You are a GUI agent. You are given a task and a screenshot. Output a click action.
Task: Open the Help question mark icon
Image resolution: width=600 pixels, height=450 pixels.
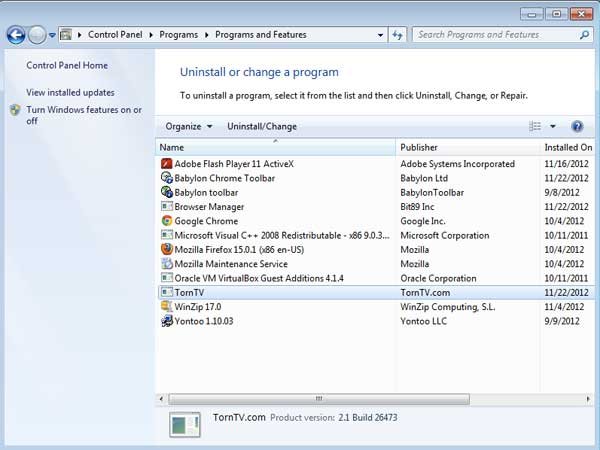[577, 126]
